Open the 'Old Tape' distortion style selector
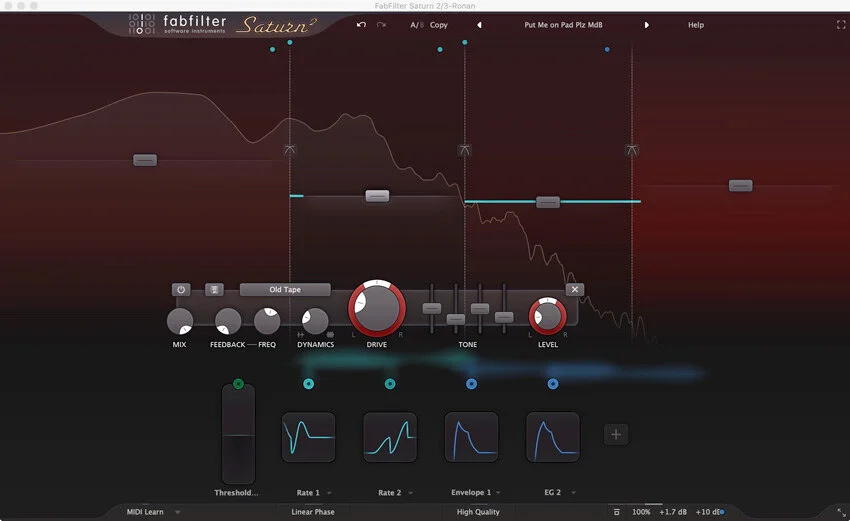The height and width of the screenshot is (521, 850). [285, 290]
